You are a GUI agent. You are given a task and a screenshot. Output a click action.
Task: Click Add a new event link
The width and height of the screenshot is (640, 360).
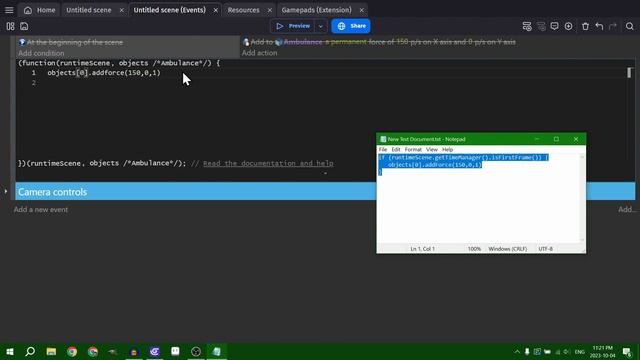click(x=41, y=209)
